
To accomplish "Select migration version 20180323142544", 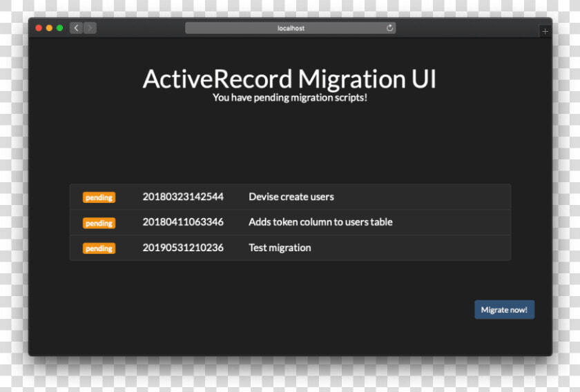I will tap(183, 197).
